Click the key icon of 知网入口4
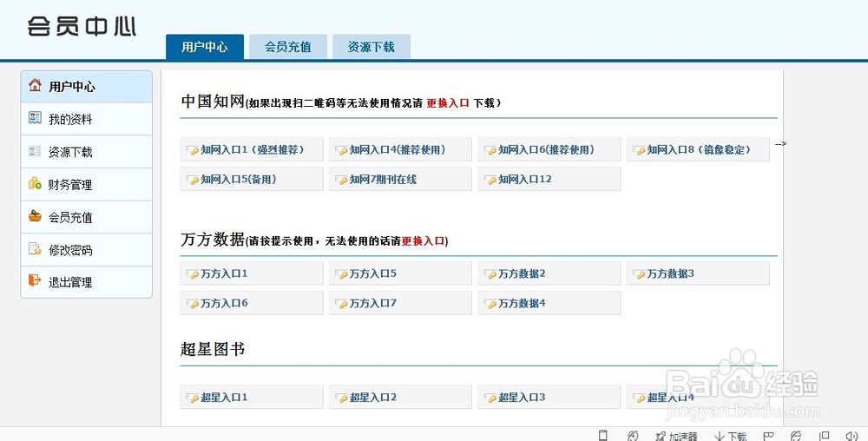Image resolution: width=868 pixels, height=441 pixels. [341, 150]
